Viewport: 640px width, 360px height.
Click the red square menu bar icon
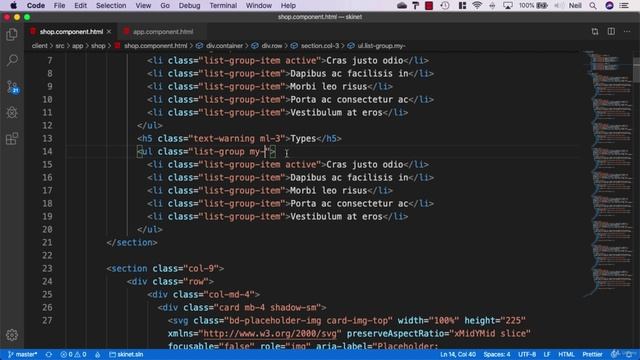tap(429, 6)
